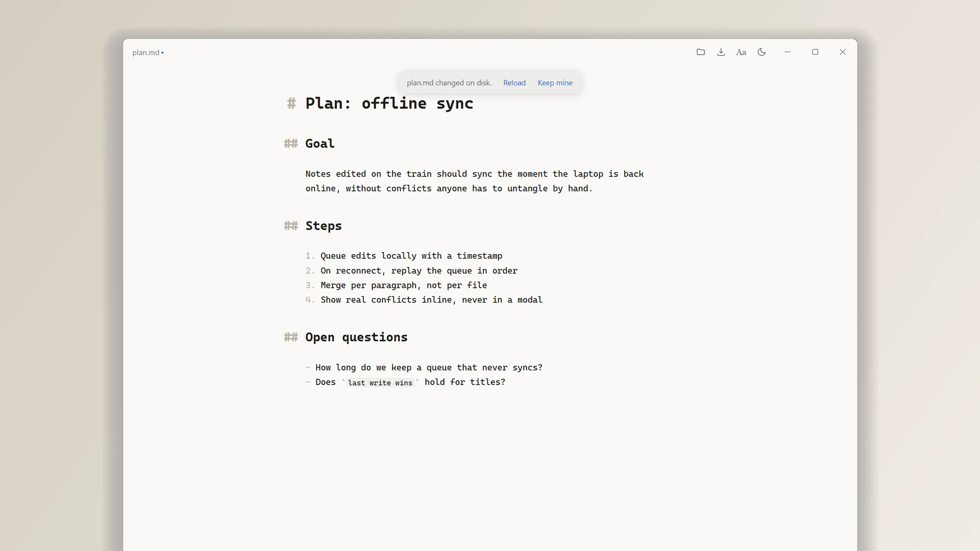Click the 'Goal' heading

coord(320,144)
